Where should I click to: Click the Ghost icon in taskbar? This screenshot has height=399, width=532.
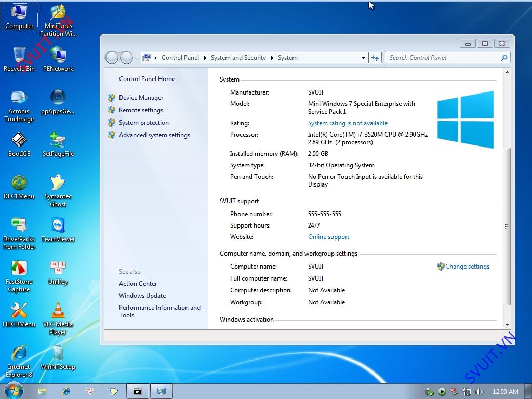pos(113,392)
